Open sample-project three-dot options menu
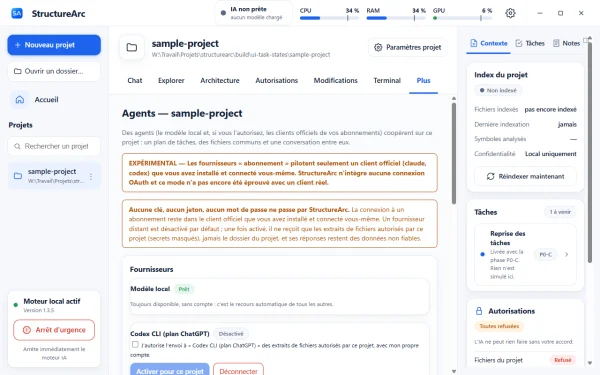The height and width of the screenshot is (375, 600). click(x=91, y=176)
